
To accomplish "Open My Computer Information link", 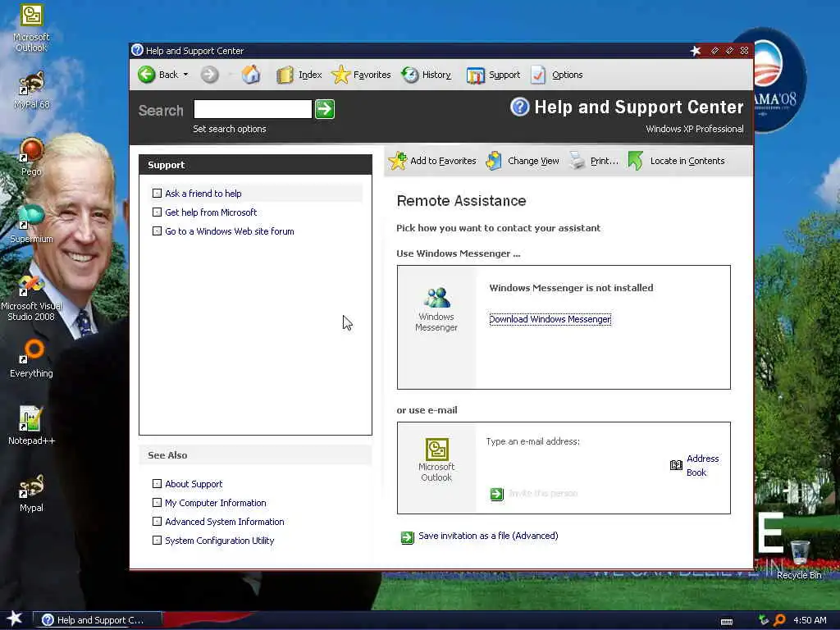I will tap(216, 503).
